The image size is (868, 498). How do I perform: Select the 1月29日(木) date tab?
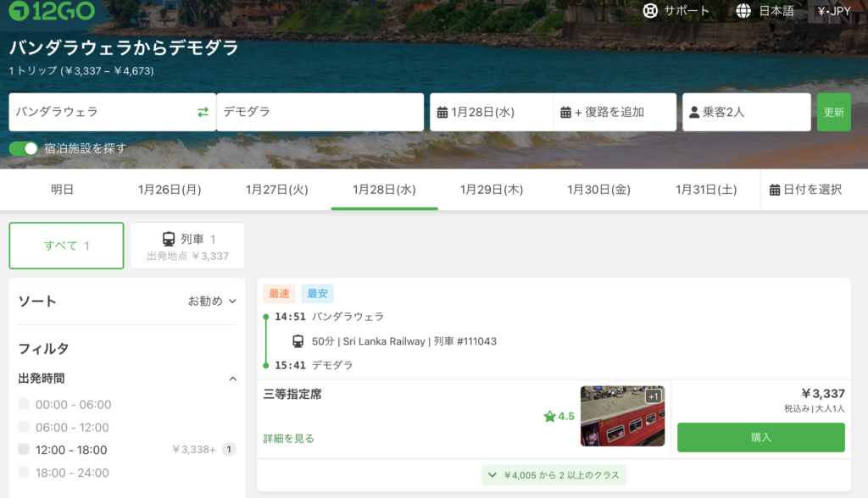tap(492, 190)
